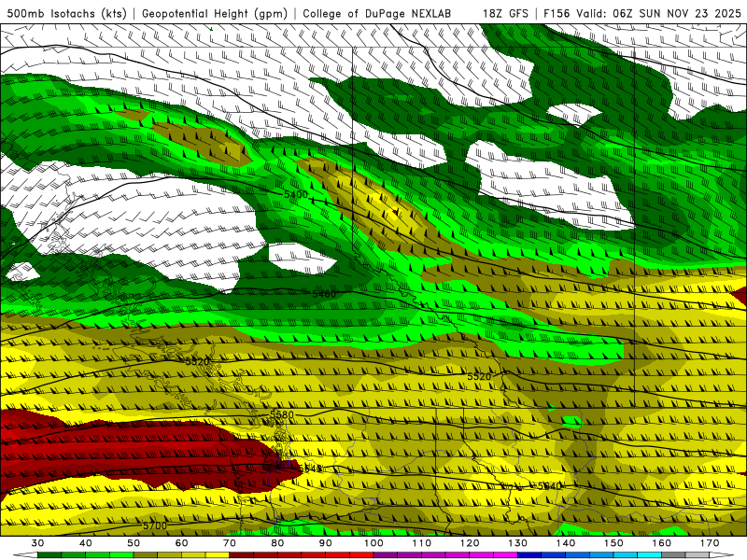The width and height of the screenshot is (747, 560).
Task: Click the "140" value on the color scale
Action: pyautogui.click(x=566, y=543)
